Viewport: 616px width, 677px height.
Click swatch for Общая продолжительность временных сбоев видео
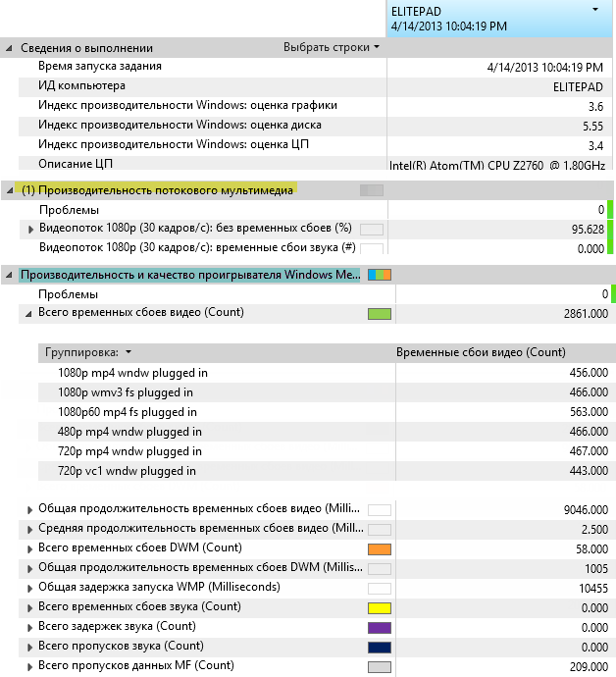(380, 510)
